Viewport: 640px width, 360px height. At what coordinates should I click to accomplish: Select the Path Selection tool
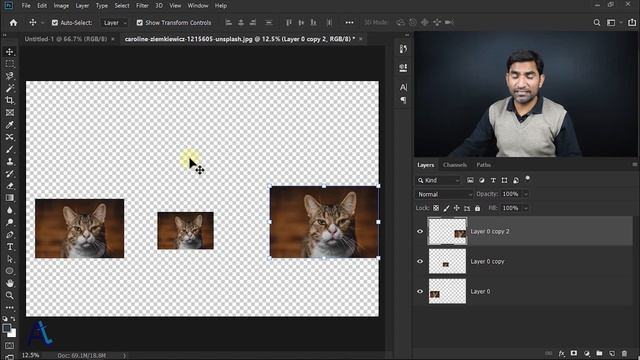click(9, 259)
